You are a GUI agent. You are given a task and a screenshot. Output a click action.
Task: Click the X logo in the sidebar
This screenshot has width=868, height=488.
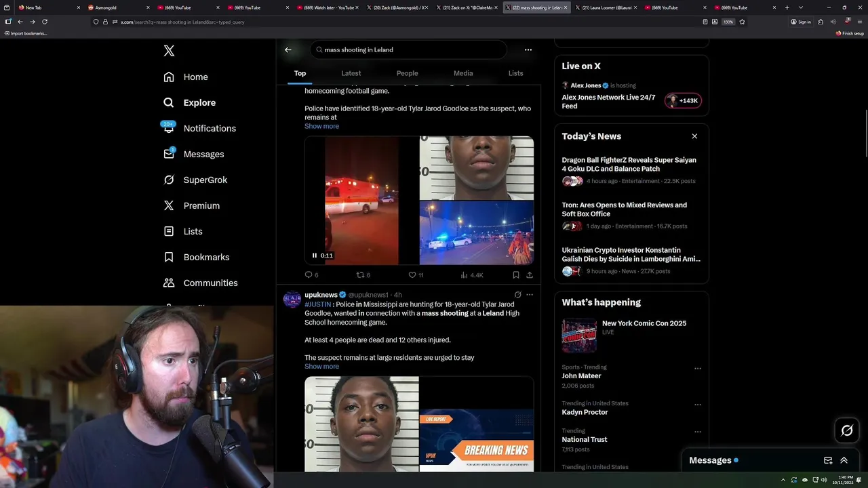click(169, 51)
